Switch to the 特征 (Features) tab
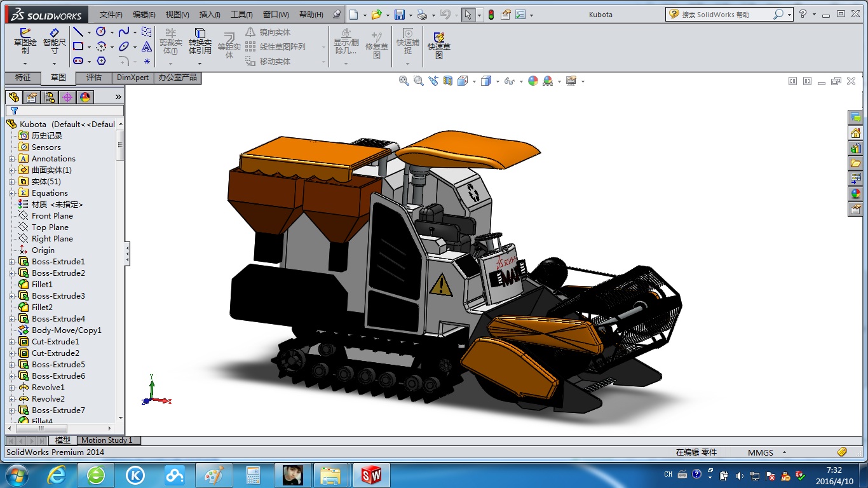The height and width of the screenshot is (488, 868). click(x=23, y=78)
